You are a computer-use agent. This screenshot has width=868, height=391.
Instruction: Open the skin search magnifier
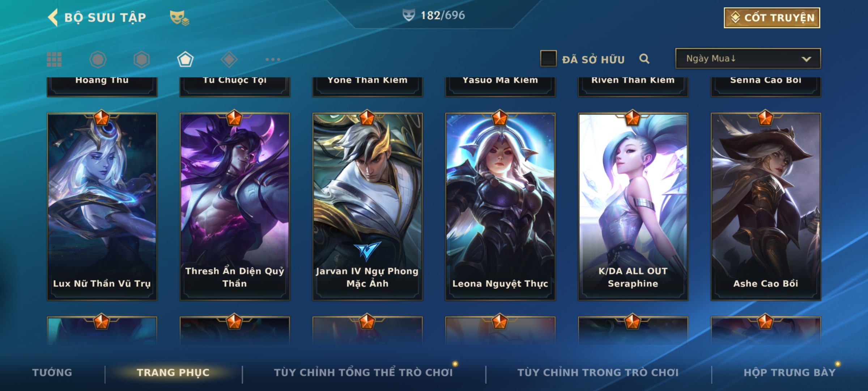click(x=644, y=59)
